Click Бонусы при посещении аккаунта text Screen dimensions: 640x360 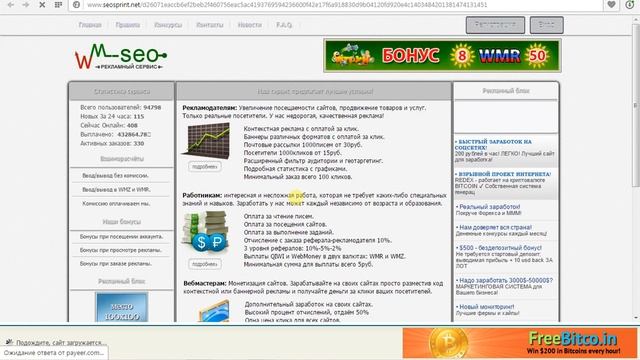(x=121, y=236)
